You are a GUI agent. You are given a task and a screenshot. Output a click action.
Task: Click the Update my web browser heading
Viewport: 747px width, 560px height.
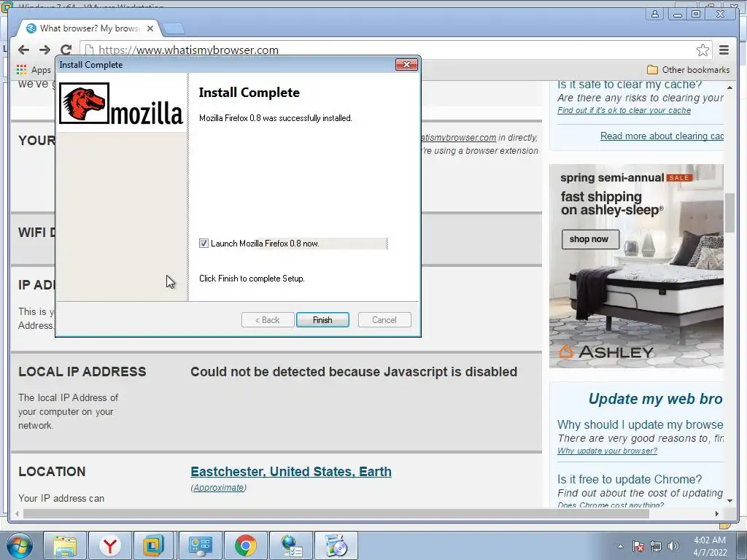click(655, 399)
